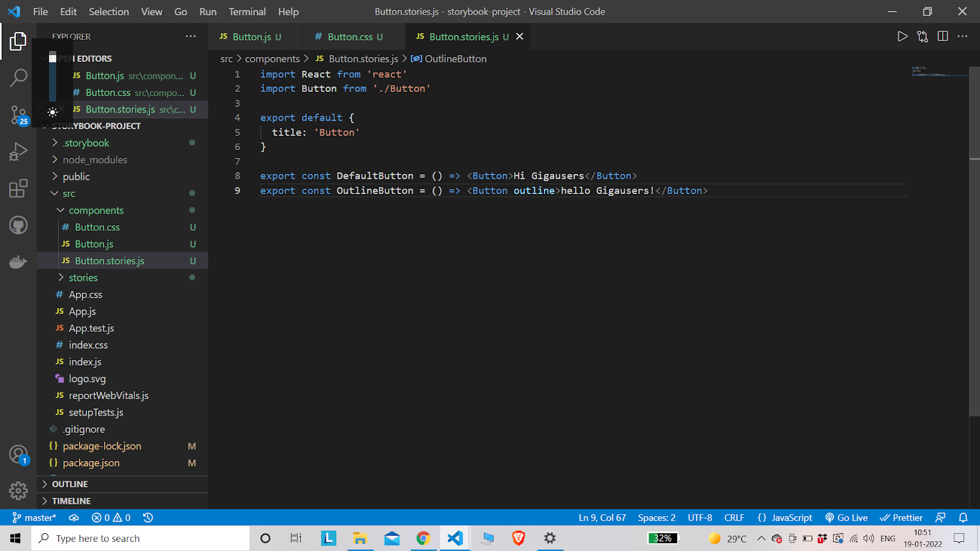The width and height of the screenshot is (980, 551).
Task: Expand the OUTLINE section
Action: click(70, 484)
